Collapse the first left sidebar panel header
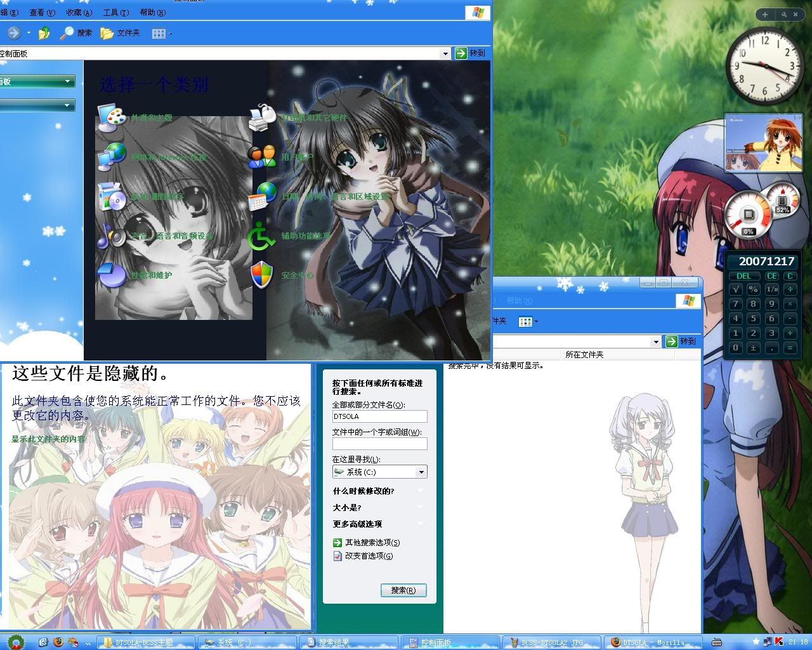The width and height of the screenshot is (812, 650). [37, 81]
